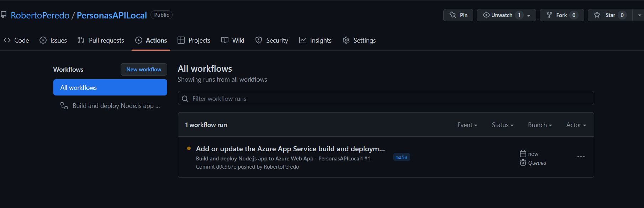Open the Wiki tab

tap(233, 40)
